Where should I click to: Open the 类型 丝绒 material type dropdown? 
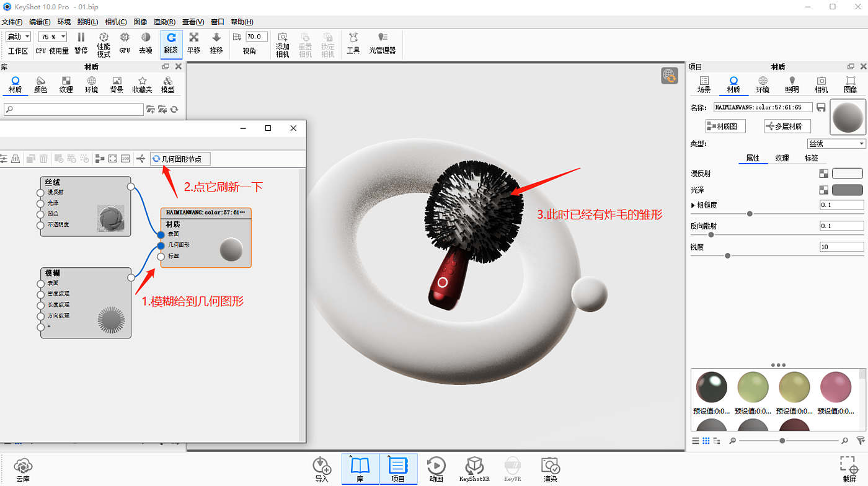[836, 144]
